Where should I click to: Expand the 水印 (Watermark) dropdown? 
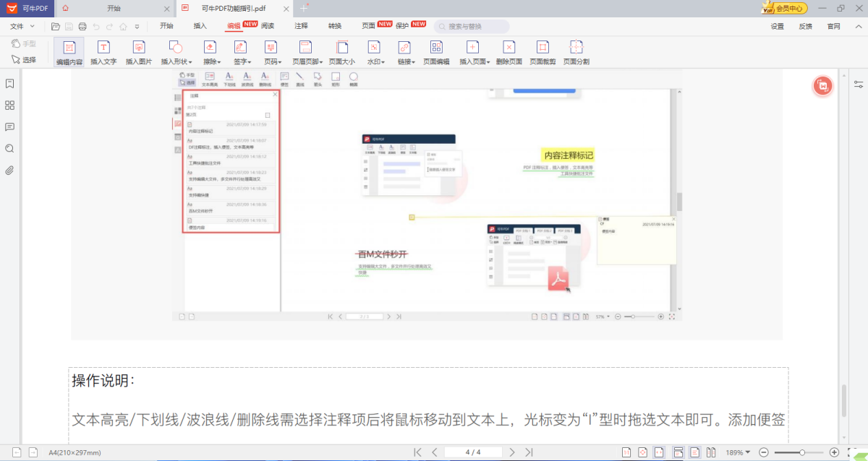coord(375,53)
